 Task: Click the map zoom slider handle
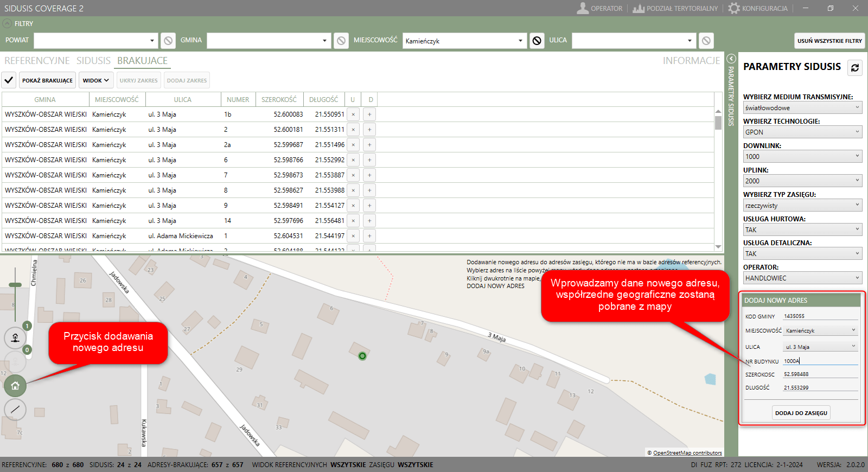click(x=15, y=285)
